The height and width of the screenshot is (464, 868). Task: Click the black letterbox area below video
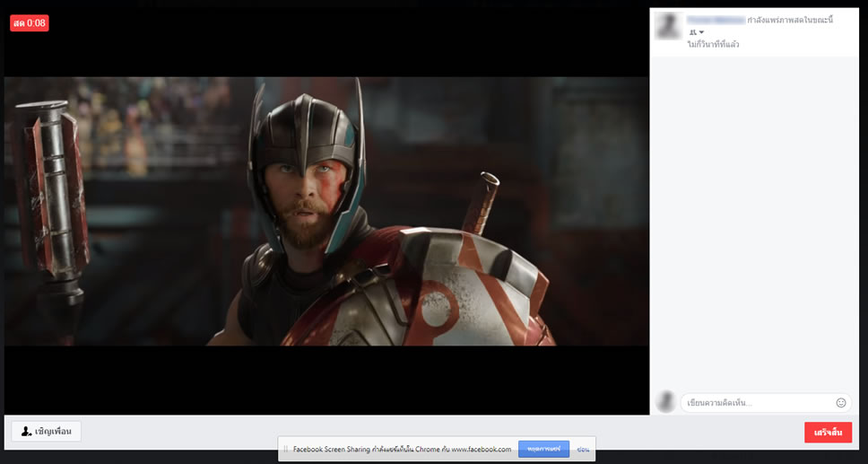pyautogui.click(x=326, y=380)
